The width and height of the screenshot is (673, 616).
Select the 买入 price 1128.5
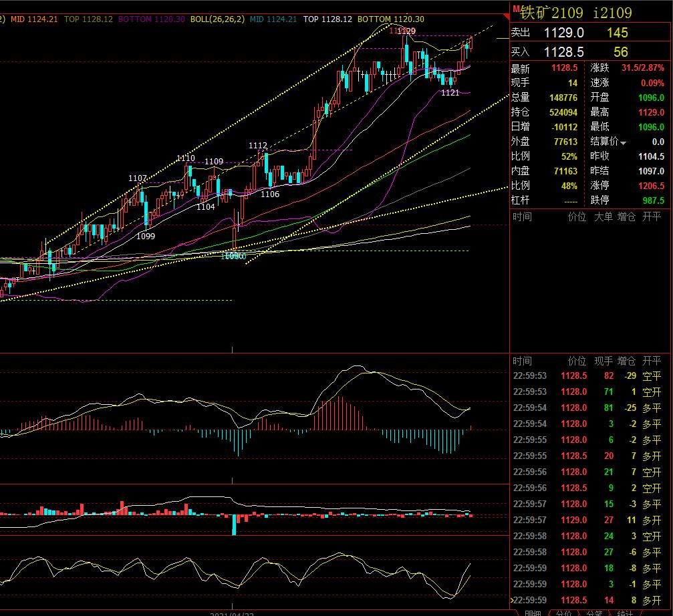pyautogui.click(x=564, y=52)
